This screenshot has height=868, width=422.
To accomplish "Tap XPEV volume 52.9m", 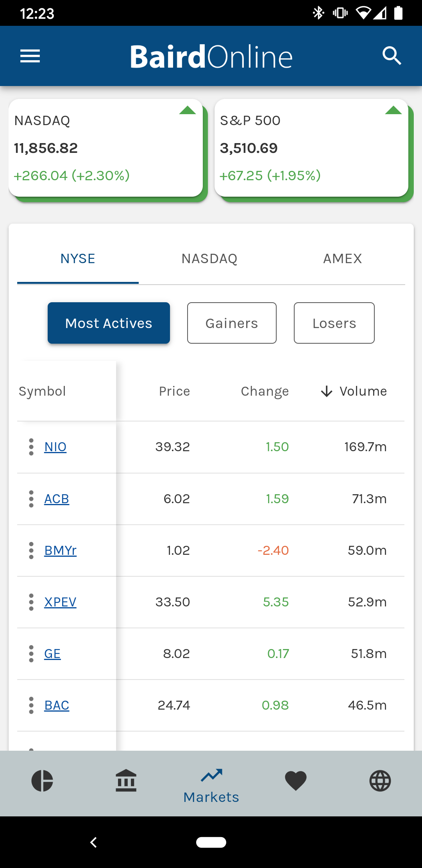I will tap(367, 602).
